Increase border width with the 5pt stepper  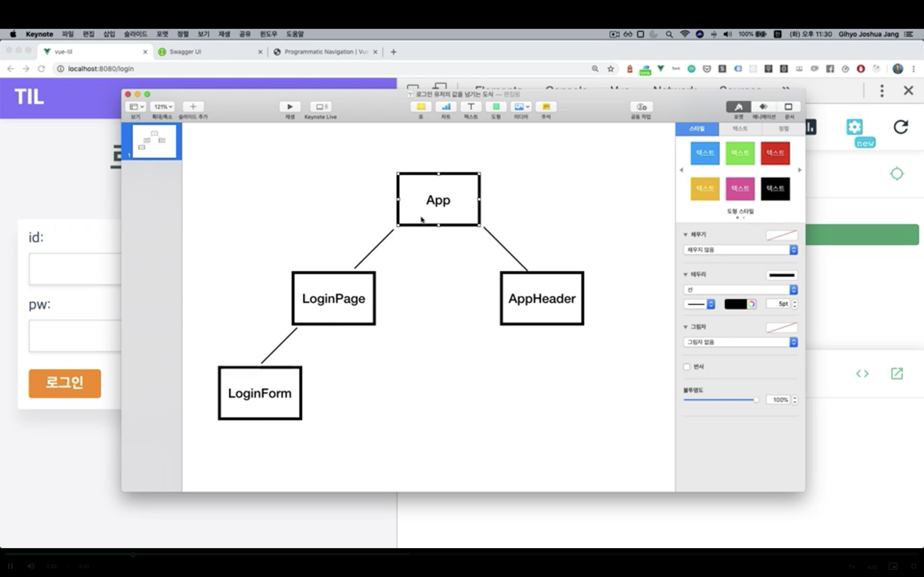[x=795, y=302]
